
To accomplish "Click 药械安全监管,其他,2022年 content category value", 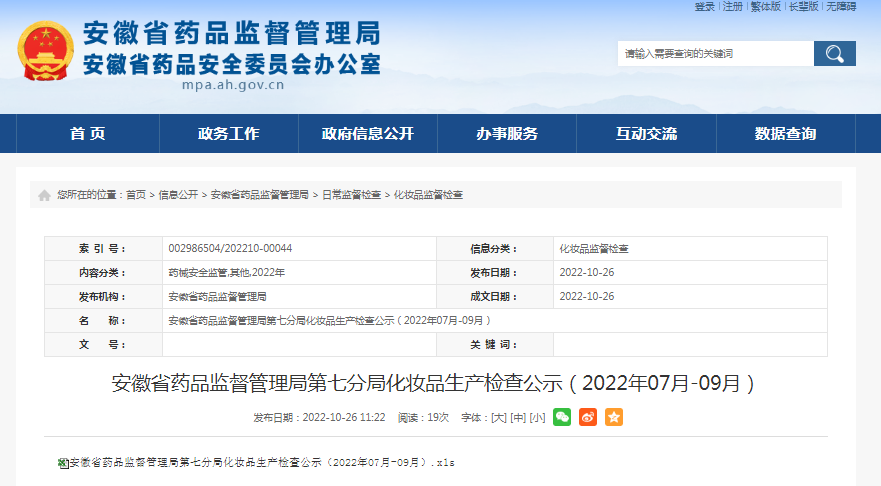I will coord(226,272).
